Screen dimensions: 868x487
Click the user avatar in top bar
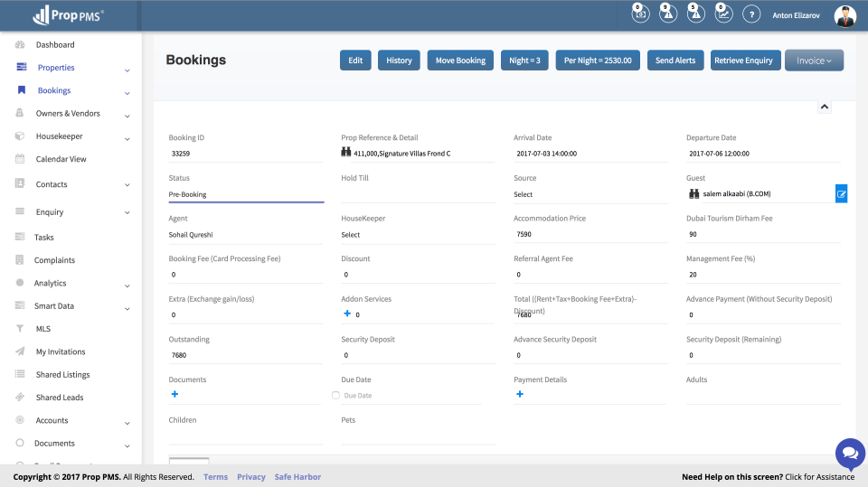[x=844, y=15]
